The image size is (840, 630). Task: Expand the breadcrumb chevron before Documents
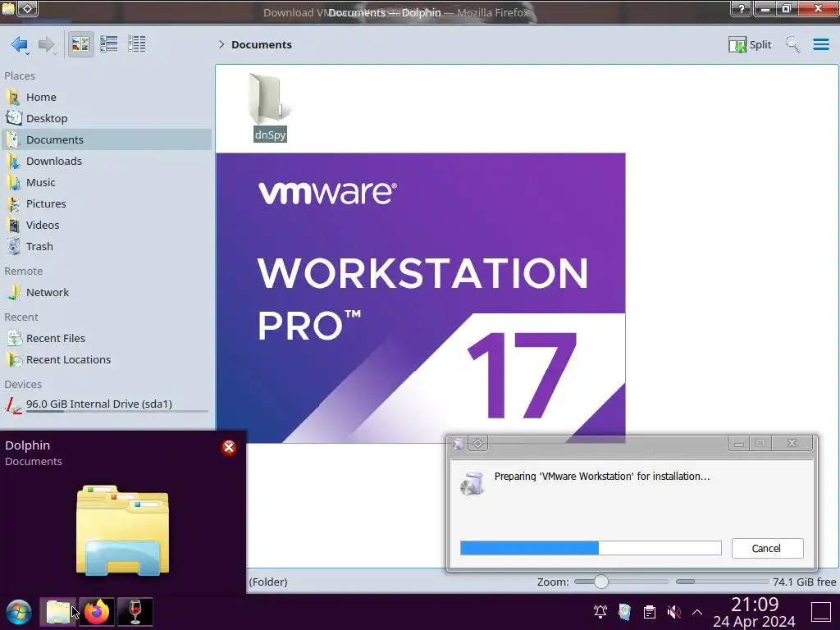(221, 44)
